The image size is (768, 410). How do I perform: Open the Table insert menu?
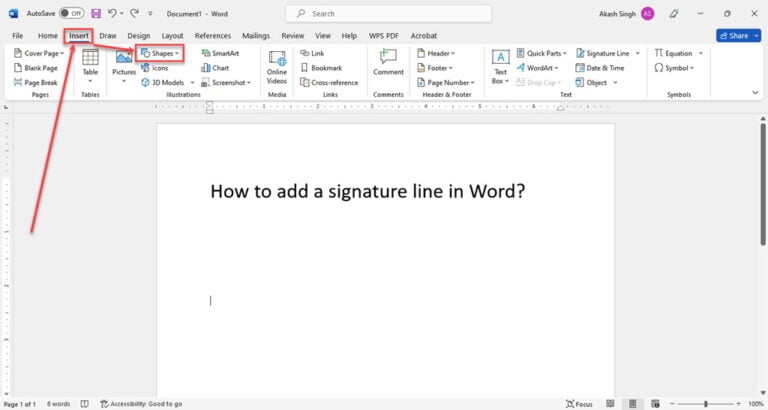(x=90, y=65)
